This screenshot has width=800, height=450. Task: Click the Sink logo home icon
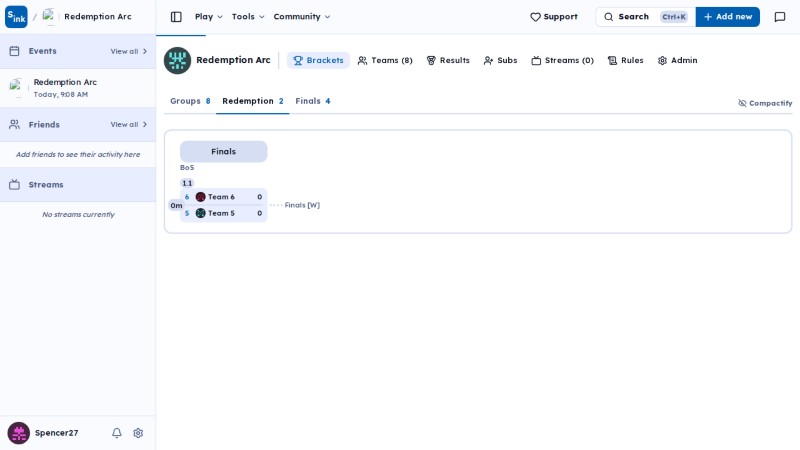click(x=16, y=17)
